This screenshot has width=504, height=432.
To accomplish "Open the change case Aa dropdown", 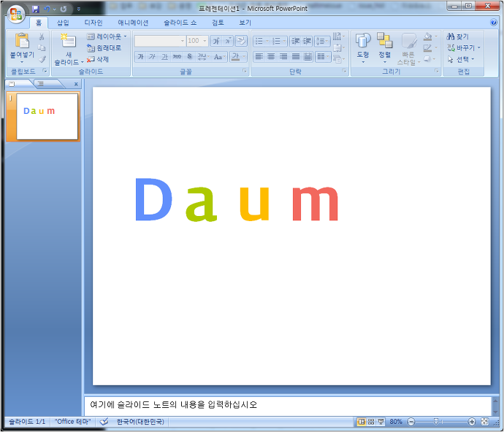I will tap(220, 57).
